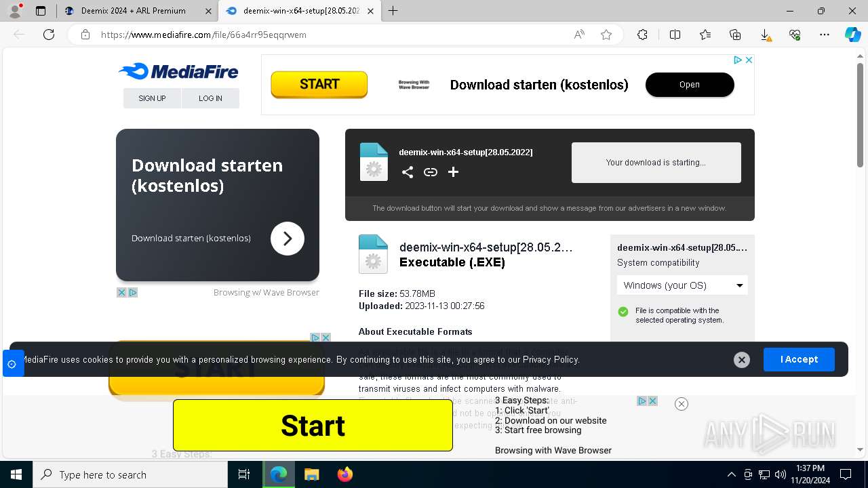
Task: Open Downloads toolbar icon
Action: pyautogui.click(x=765, y=35)
